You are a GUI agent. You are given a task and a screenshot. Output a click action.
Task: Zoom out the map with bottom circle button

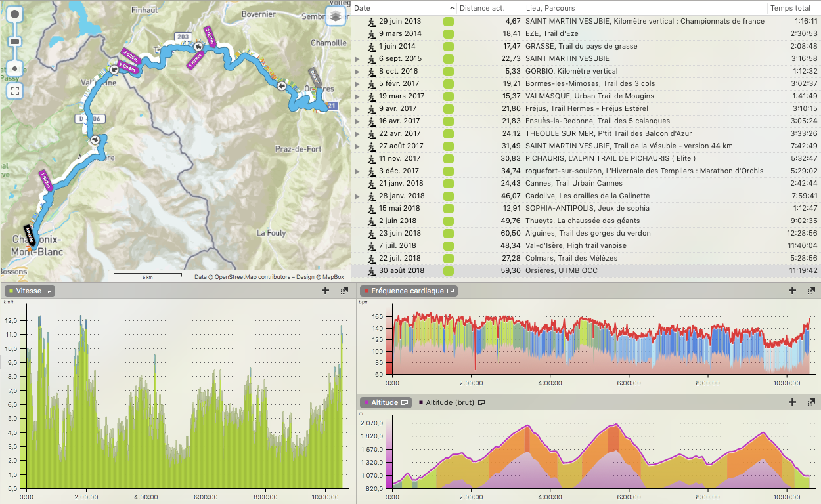pos(15,68)
